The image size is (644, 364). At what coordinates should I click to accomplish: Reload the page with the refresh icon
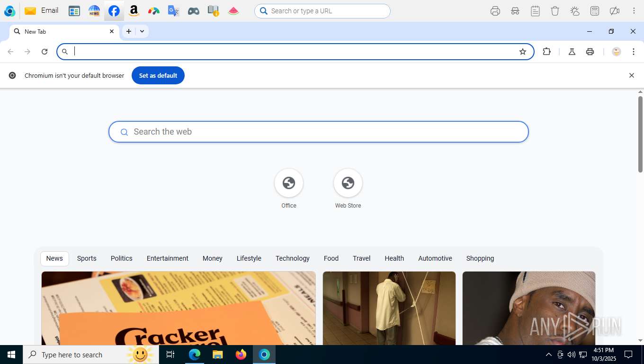tap(45, 52)
